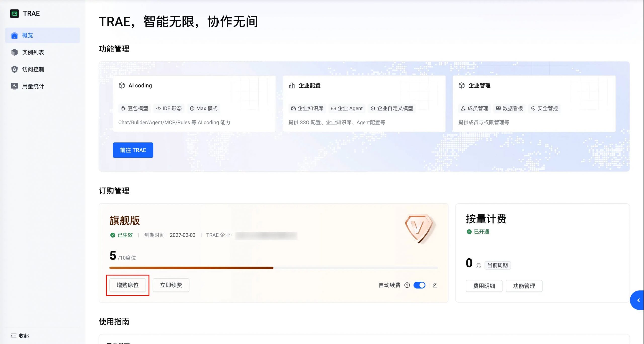Click the 企业知识库 tag
This screenshot has width=644, height=344.
coord(307,108)
